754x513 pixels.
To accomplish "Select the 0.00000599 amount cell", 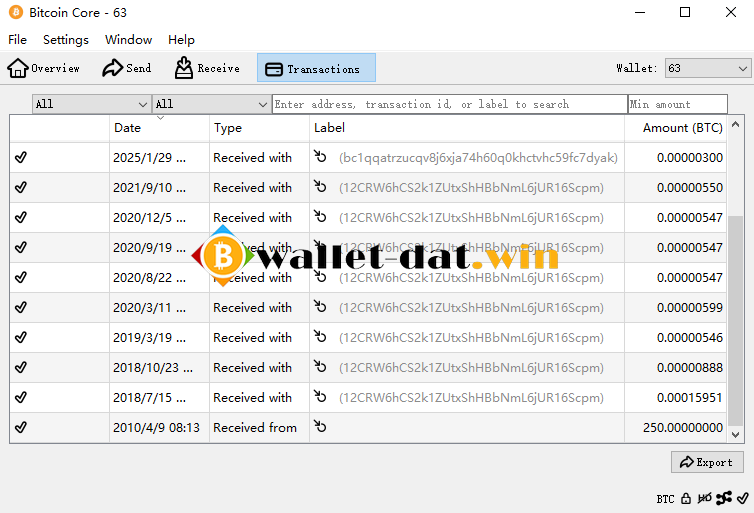I will pos(676,308).
